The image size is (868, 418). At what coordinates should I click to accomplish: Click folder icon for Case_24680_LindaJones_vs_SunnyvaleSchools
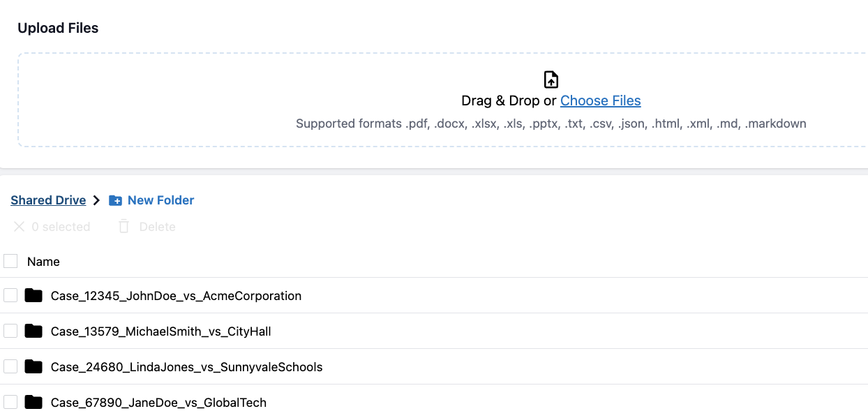(x=33, y=367)
